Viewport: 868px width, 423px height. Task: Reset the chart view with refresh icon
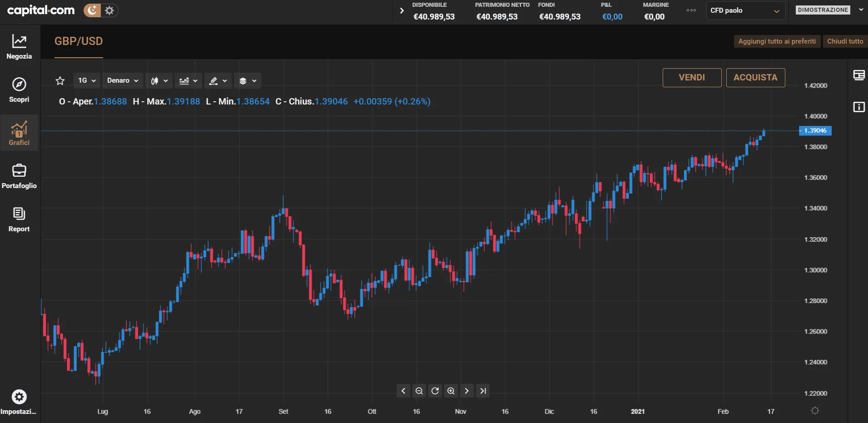click(x=435, y=391)
